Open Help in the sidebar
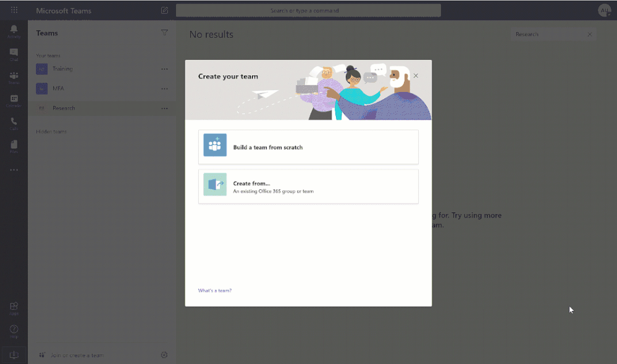This screenshot has height=364, width=617. (14, 332)
